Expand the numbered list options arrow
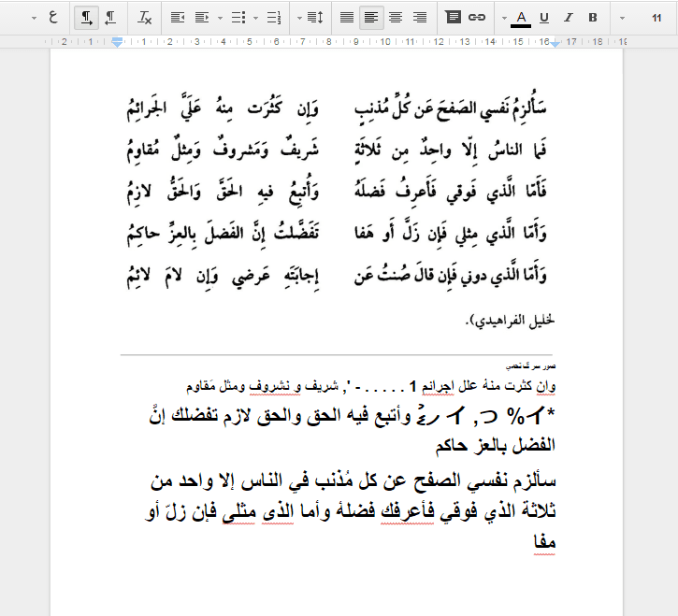 pyautogui.click(x=256, y=18)
